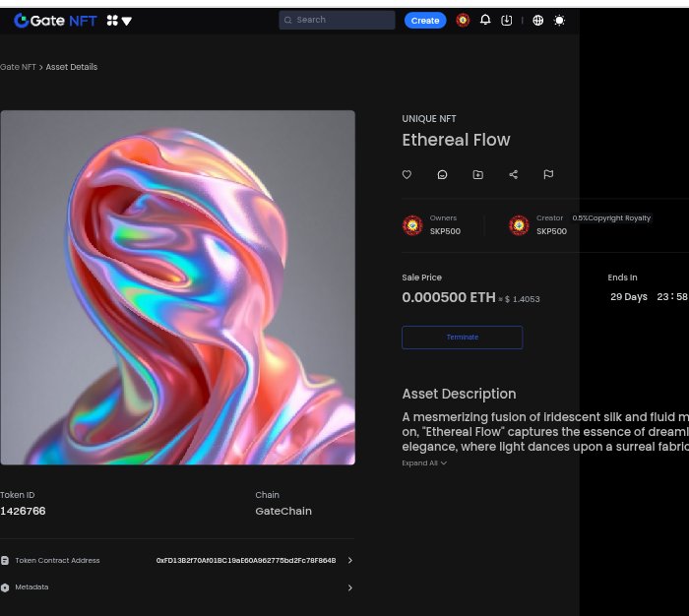Open the language globe icon
This screenshot has width=689, height=616.
tap(537, 21)
